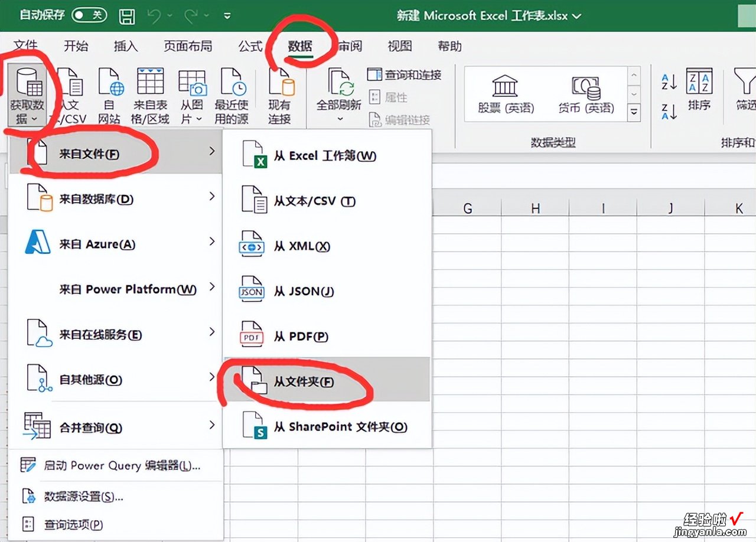Open the 来自在线服务(E) submenu
The height and width of the screenshot is (542, 756).
[x=116, y=334]
